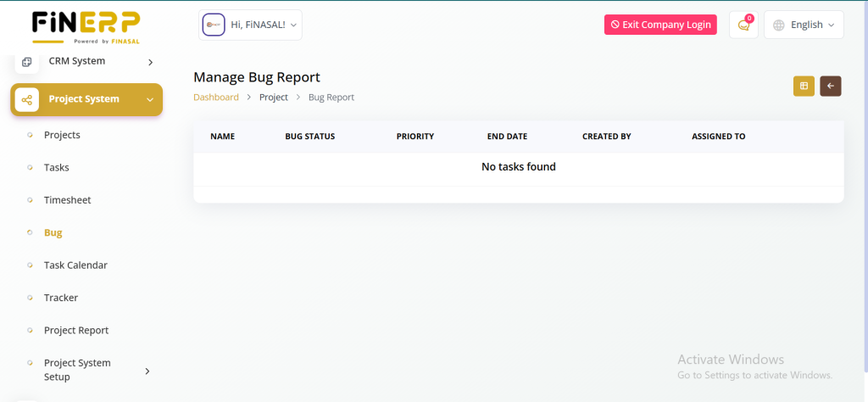Expand the CRM System menu
This screenshot has width=868, height=402.
[150, 62]
